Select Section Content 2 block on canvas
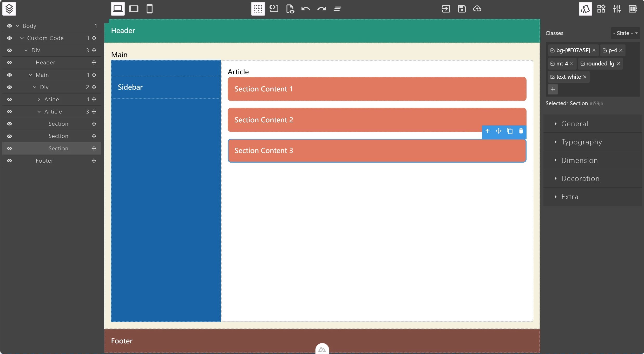Image resolution: width=644 pixels, height=354 pixels. click(377, 120)
